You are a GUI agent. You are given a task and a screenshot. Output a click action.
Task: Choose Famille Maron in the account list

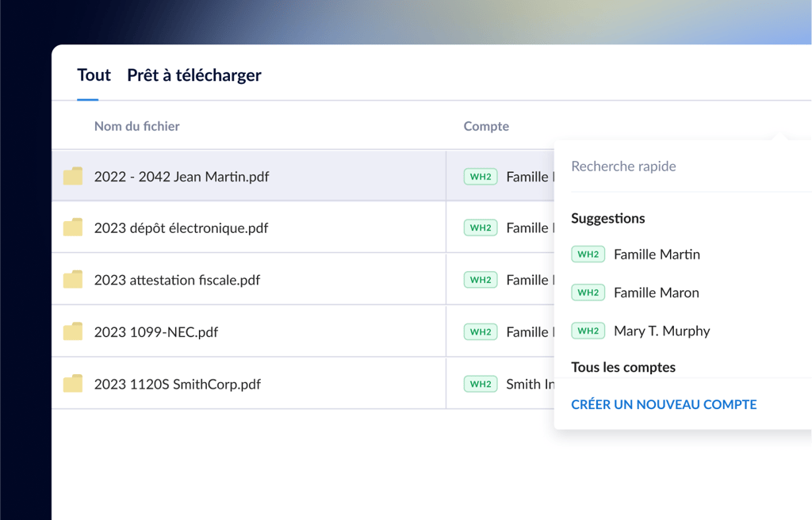pos(657,292)
